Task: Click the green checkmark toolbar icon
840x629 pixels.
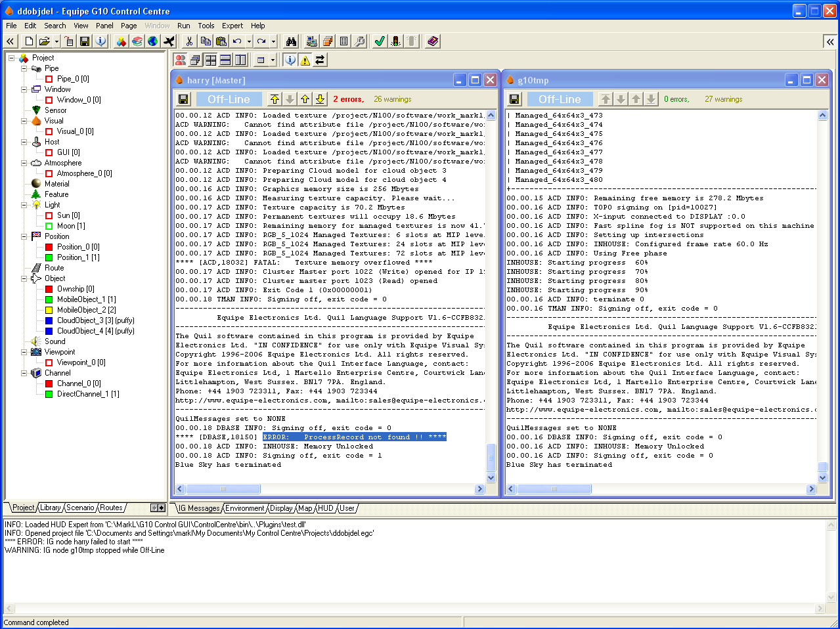Action: (x=380, y=41)
